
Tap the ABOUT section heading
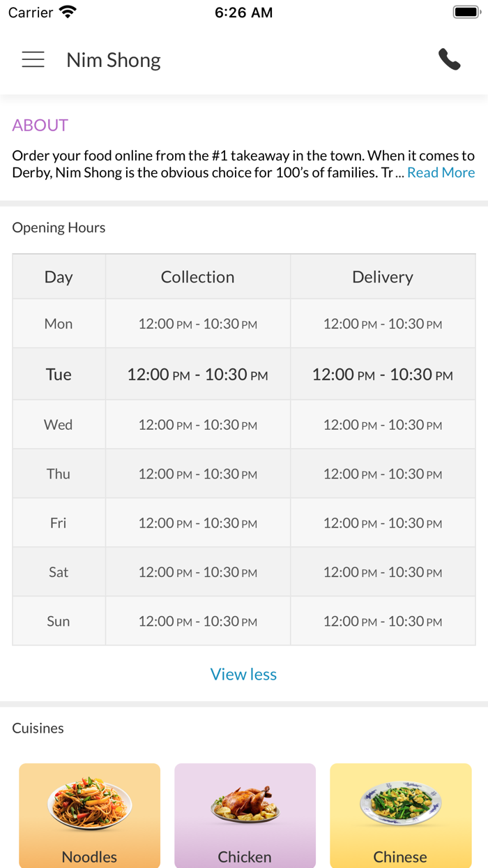click(40, 126)
